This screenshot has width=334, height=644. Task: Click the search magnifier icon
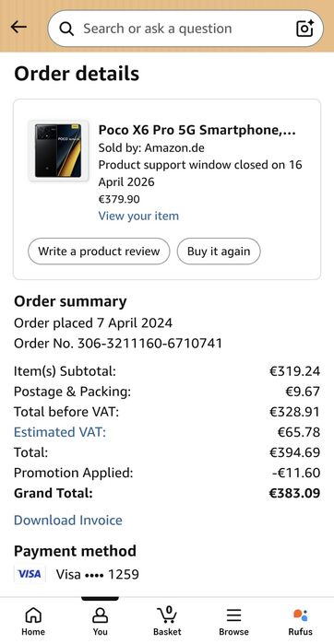pyautogui.click(x=66, y=29)
